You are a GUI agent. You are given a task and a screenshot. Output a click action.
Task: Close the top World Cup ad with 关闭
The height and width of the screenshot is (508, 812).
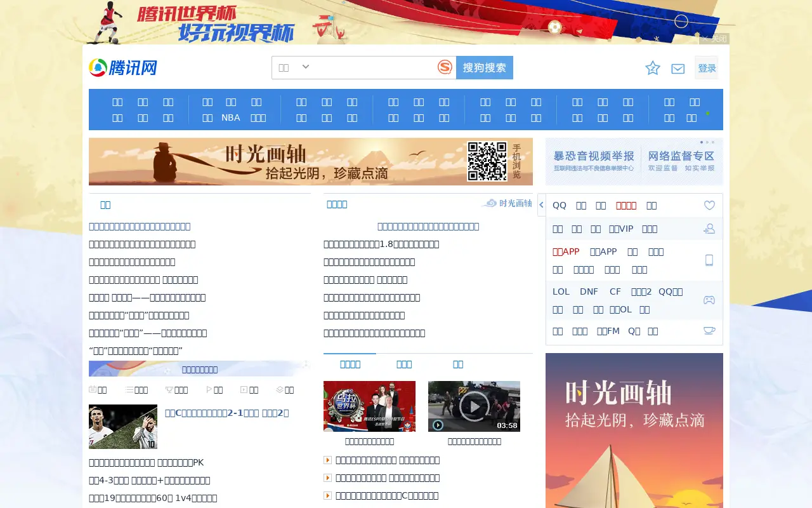pyautogui.click(x=714, y=39)
